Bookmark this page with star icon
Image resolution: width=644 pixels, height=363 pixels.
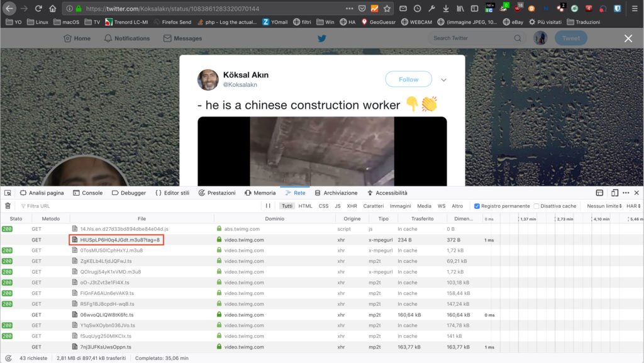click(387, 9)
